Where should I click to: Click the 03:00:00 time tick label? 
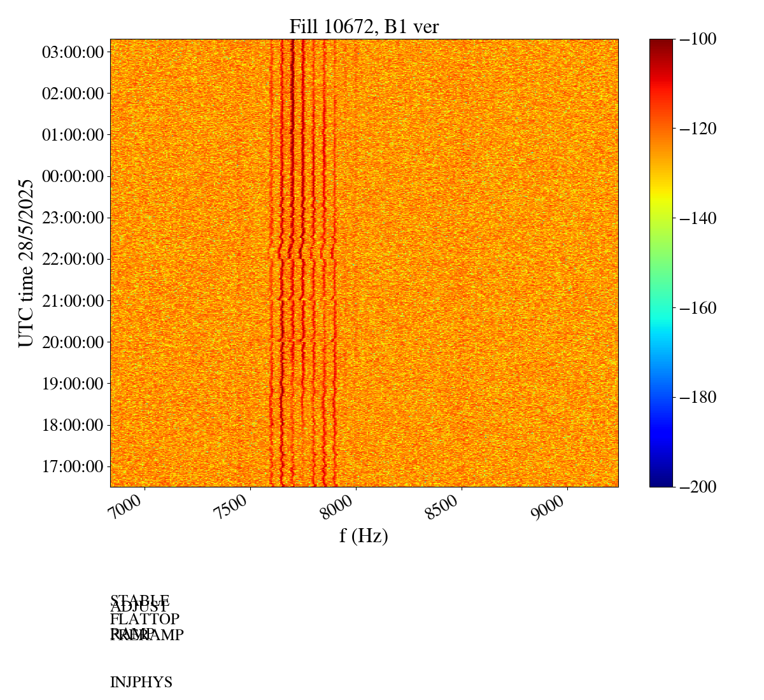73,52
